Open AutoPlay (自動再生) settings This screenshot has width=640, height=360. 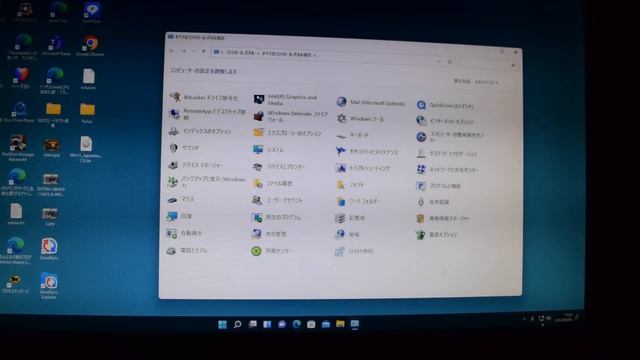tap(184, 233)
